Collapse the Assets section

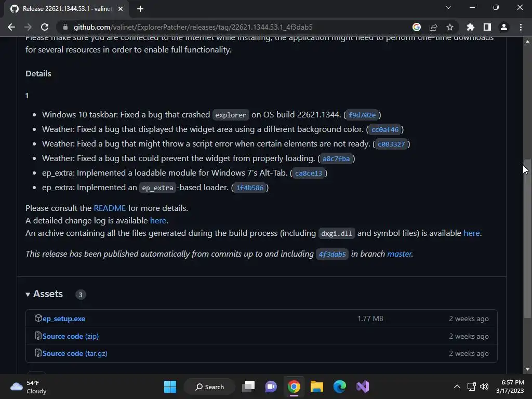(x=45, y=294)
